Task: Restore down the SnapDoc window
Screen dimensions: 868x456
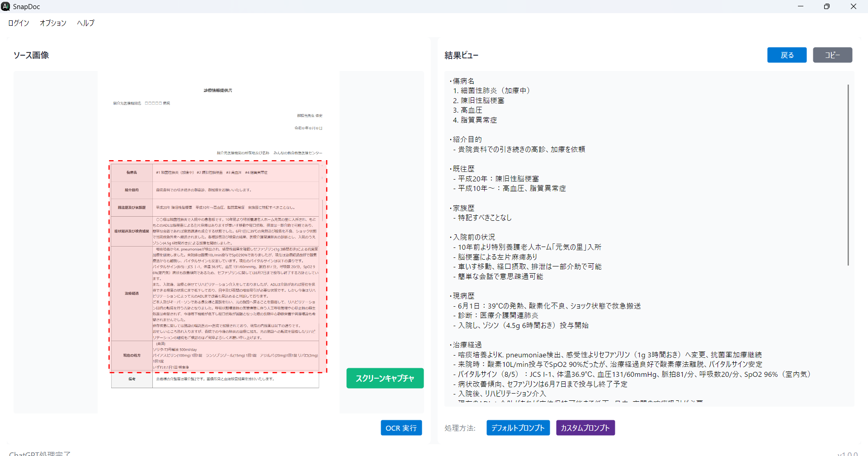Action: coord(826,6)
